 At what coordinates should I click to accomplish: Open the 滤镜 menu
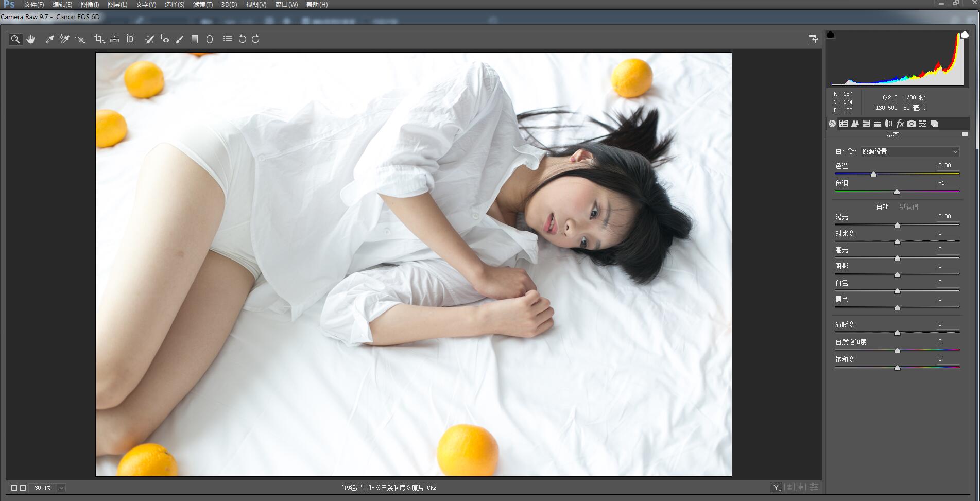click(x=203, y=4)
